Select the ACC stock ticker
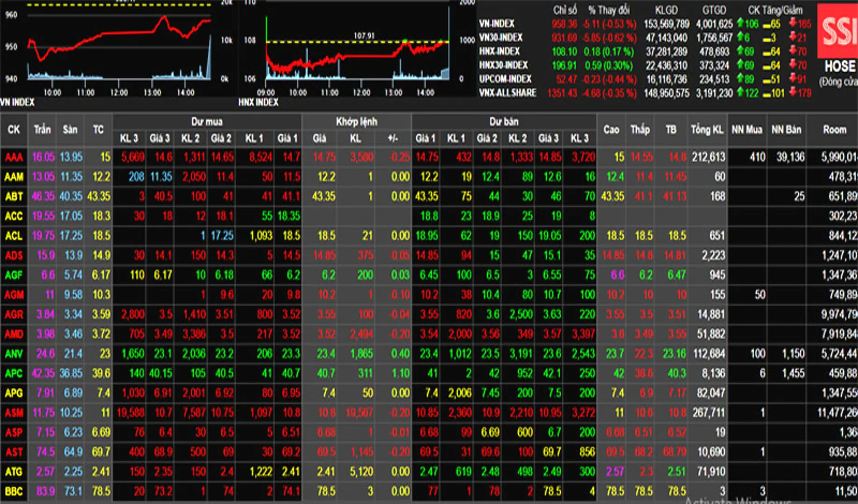The width and height of the screenshot is (858, 504). click(x=14, y=216)
